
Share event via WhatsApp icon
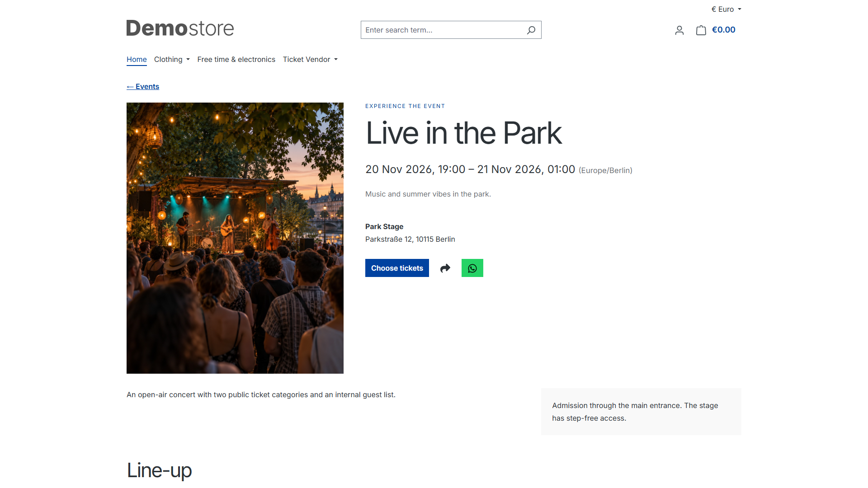point(472,268)
